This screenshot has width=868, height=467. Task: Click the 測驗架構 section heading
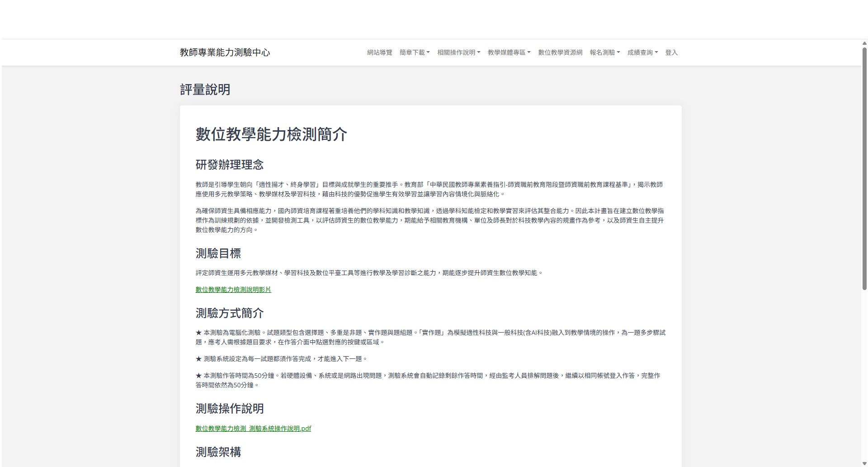click(218, 452)
